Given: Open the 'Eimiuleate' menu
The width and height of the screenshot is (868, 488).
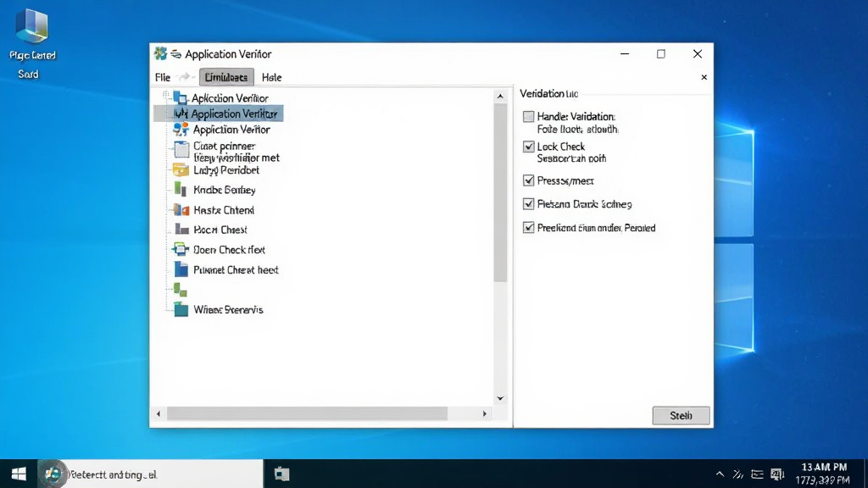Looking at the screenshot, I should click(x=226, y=77).
